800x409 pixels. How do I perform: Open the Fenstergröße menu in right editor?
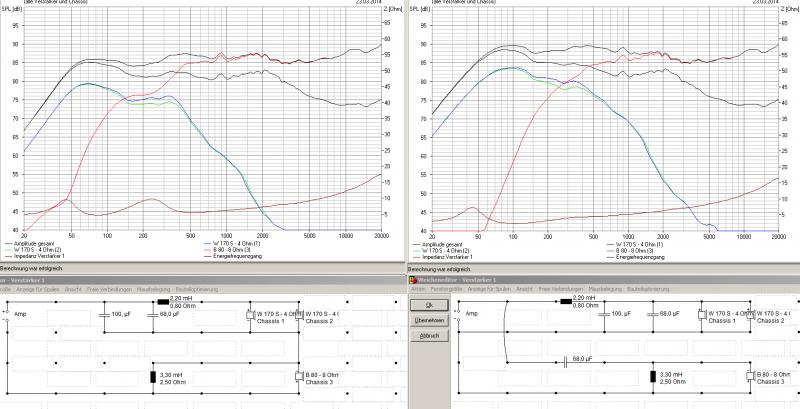(x=446, y=289)
